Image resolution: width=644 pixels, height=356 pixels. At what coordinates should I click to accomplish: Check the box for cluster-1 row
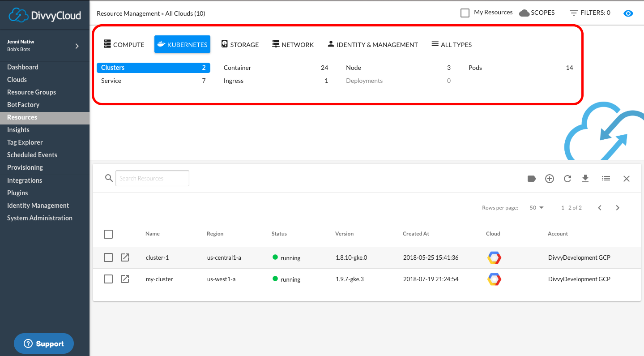click(108, 257)
